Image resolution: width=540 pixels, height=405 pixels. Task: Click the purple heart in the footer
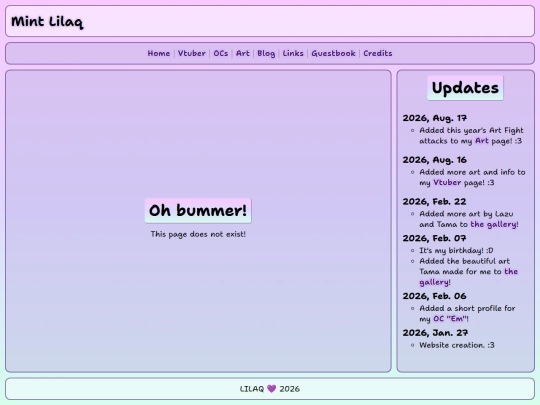[271, 389]
